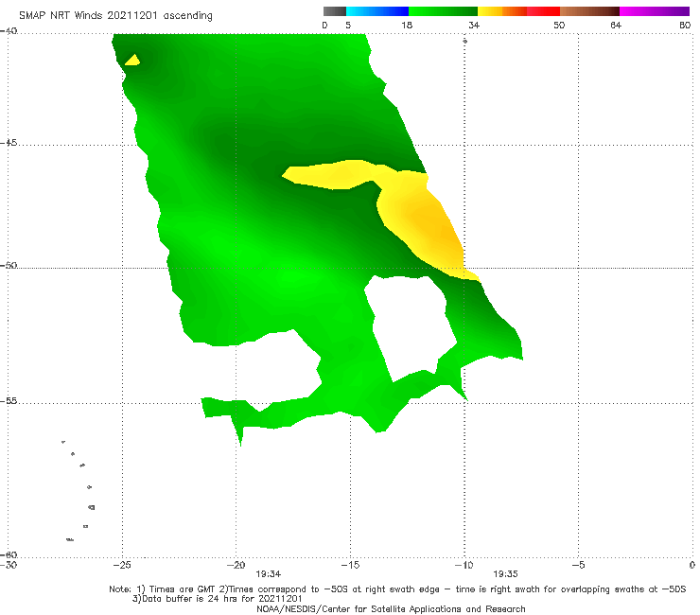This screenshot has width=700, height=615.
Task: Click the swath time '19:34'
Action: click(269, 574)
